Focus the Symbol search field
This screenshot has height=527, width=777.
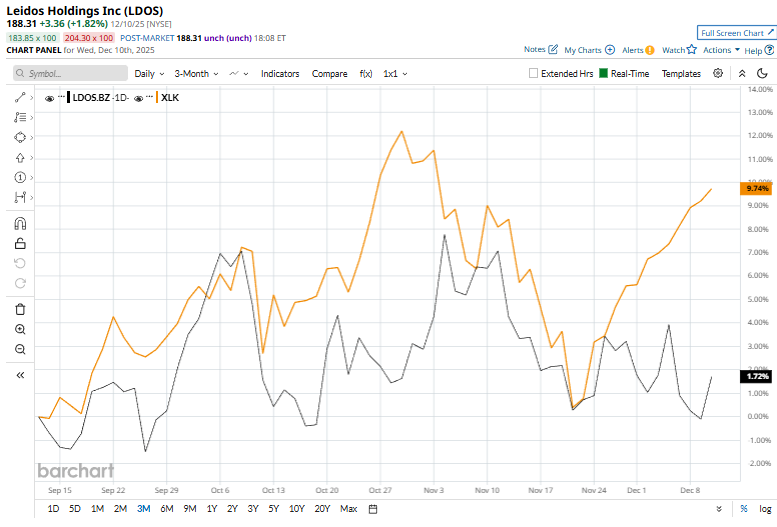coord(70,73)
